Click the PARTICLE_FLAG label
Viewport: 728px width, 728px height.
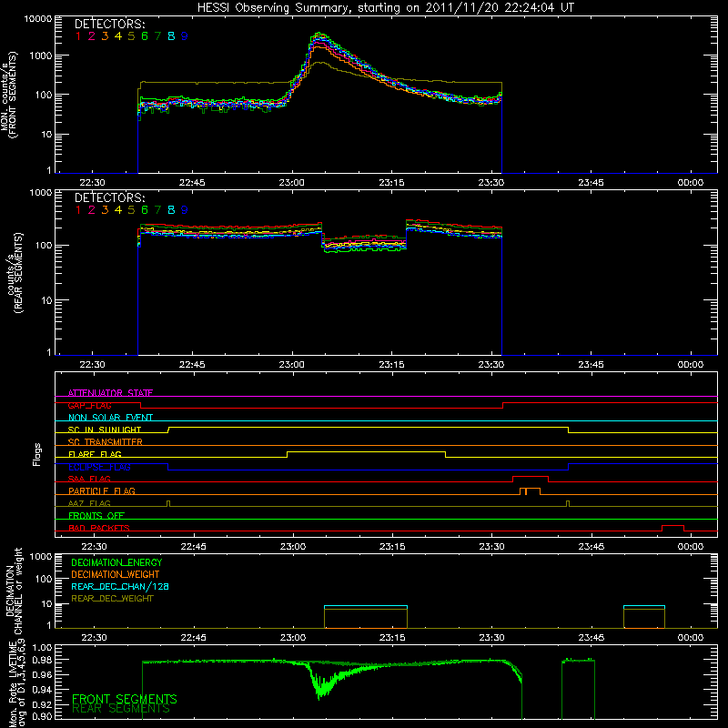[102, 491]
